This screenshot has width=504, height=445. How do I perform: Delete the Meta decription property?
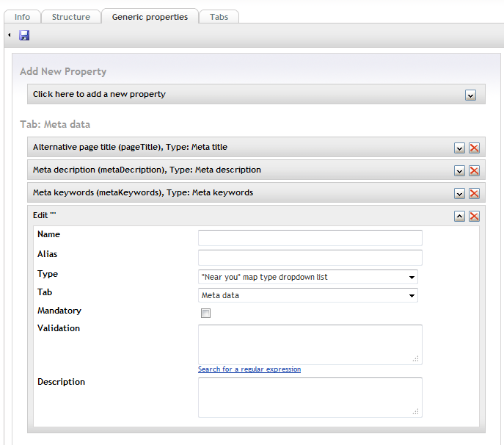point(474,171)
